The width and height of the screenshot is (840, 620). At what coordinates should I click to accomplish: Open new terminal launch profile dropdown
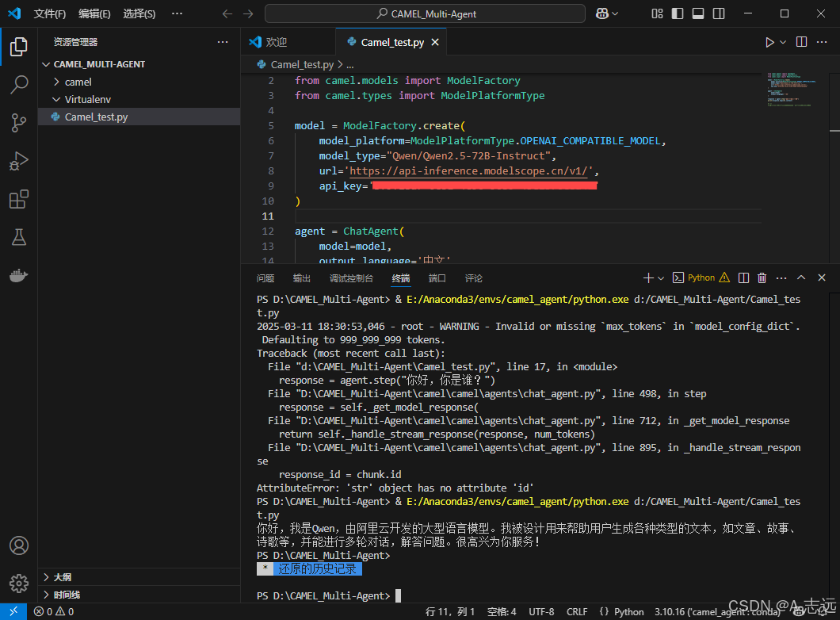tap(661, 278)
